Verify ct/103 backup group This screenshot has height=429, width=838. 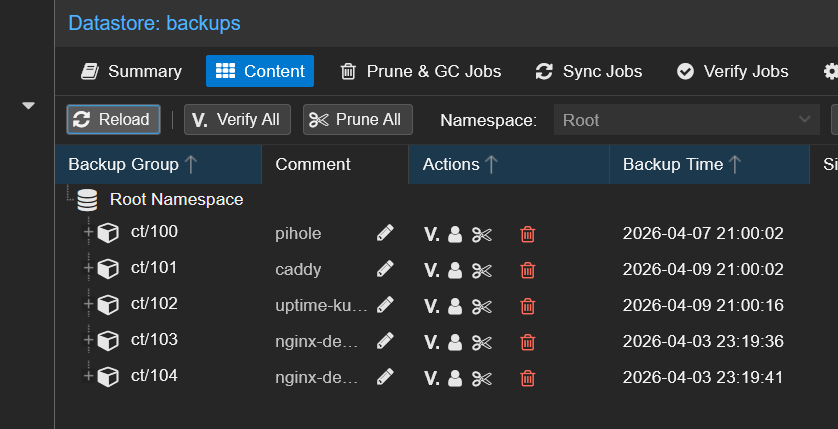[x=431, y=342]
